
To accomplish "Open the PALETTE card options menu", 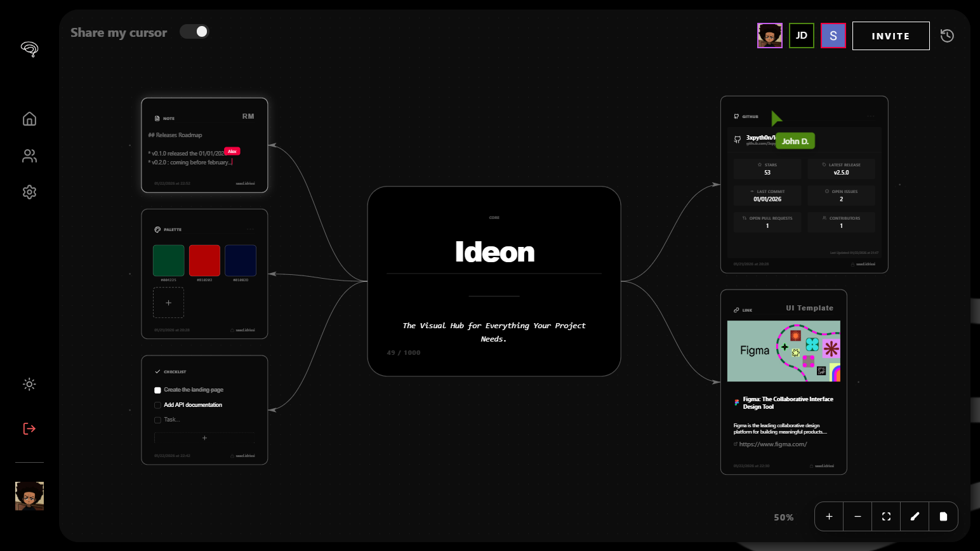I will [250, 229].
